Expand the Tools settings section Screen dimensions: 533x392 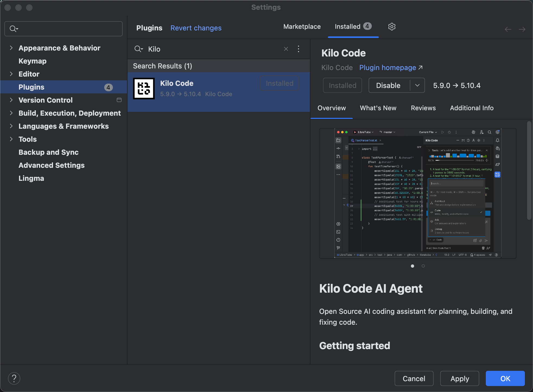[11, 139]
